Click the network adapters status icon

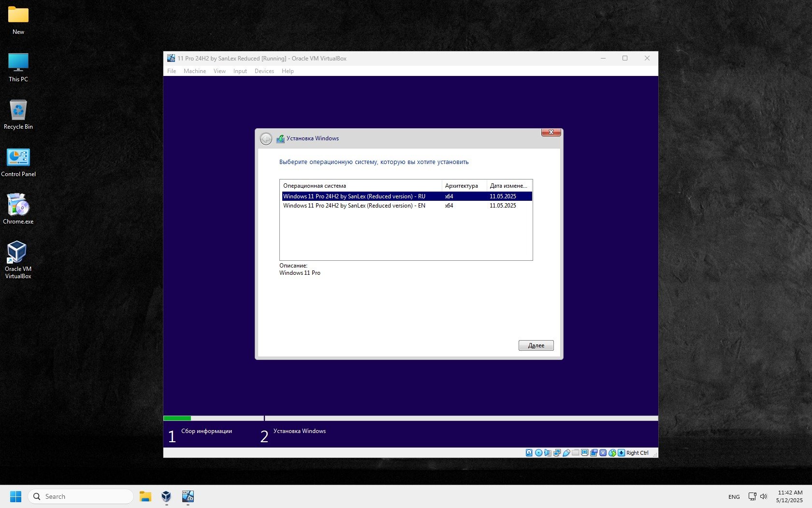(557, 453)
